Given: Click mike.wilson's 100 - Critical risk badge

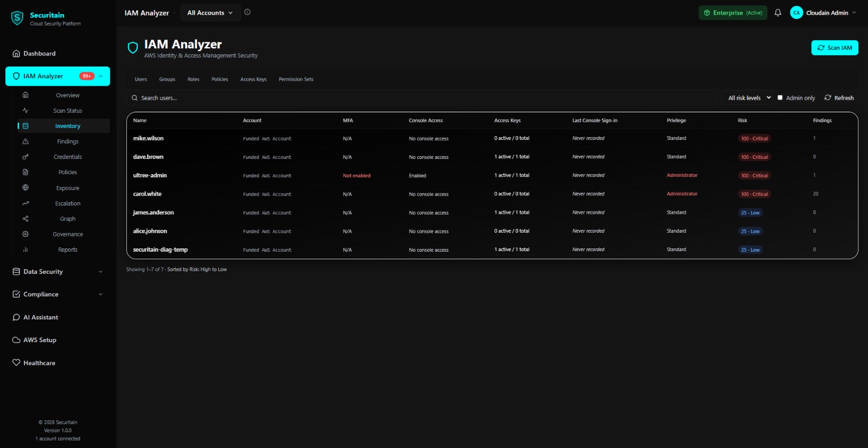Looking at the screenshot, I should [x=754, y=138].
